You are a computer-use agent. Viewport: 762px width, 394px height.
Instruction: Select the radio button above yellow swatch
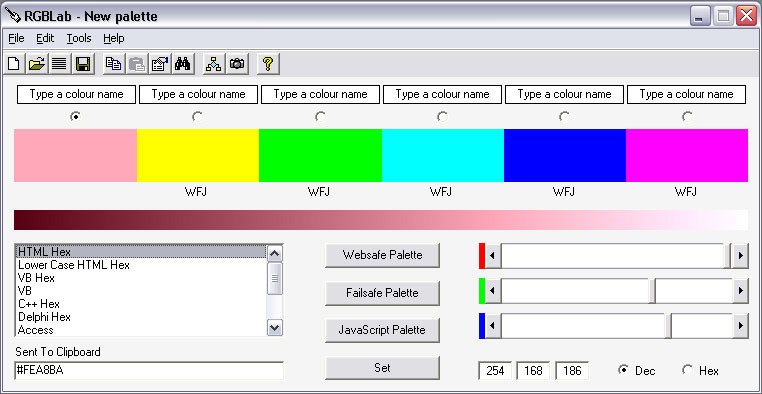pyautogui.click(x=197, y=117)
